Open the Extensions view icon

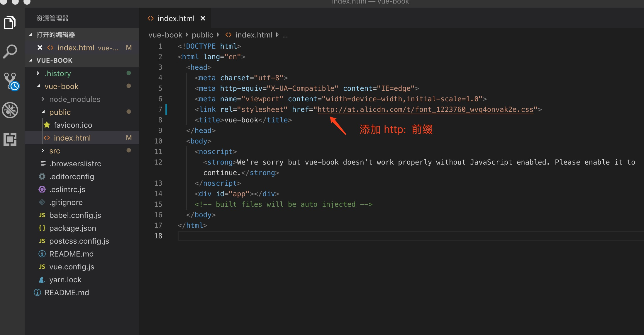pyautogui.click(x=10, y=139)
